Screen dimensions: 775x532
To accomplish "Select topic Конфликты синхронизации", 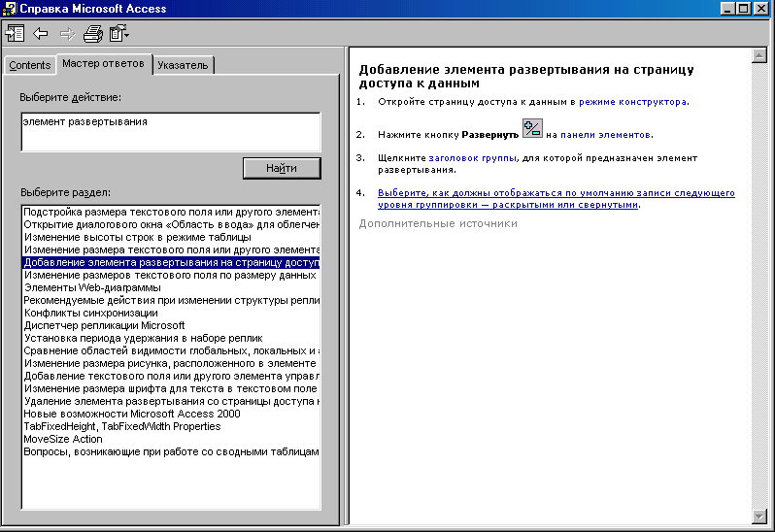I will coord(171,313).
